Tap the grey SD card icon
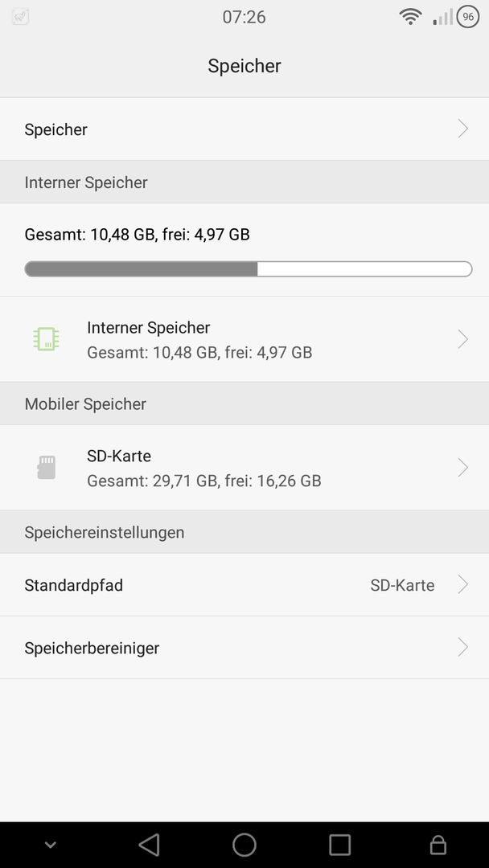This screenshot has height=868, width=489. tap(46, 467)
